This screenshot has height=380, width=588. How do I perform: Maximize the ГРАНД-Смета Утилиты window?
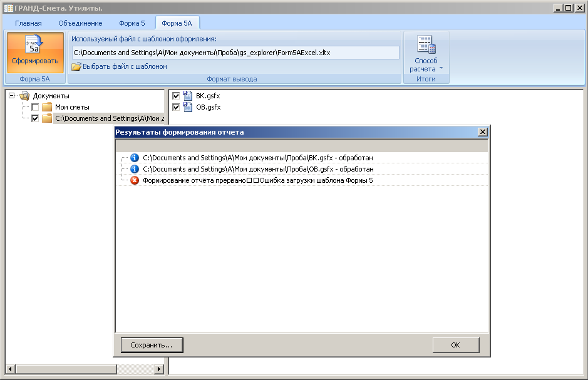coord(569,8)
